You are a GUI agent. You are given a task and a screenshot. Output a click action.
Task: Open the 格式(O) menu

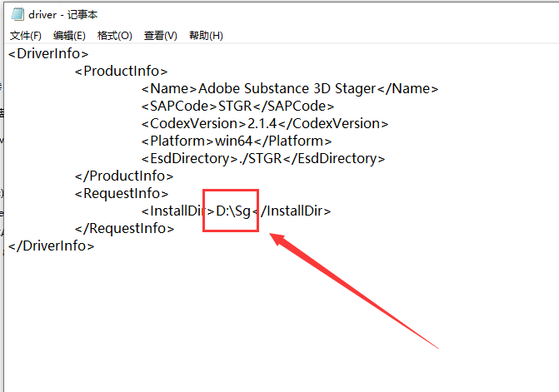click(115, 36)
